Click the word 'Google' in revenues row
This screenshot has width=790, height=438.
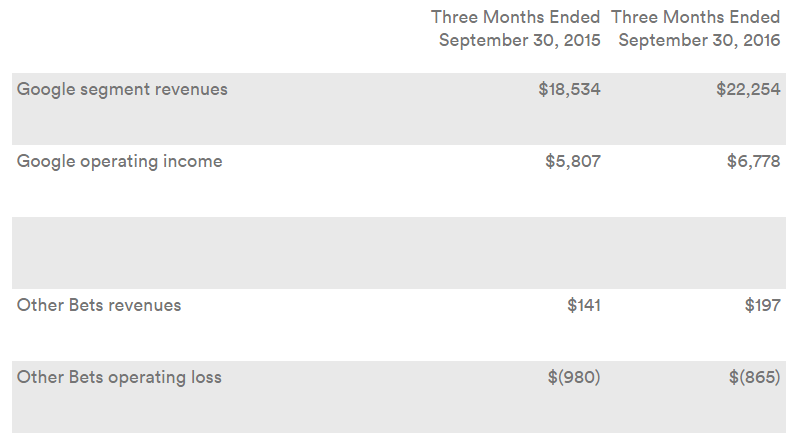pyautogui.click(x=46, y=90)
